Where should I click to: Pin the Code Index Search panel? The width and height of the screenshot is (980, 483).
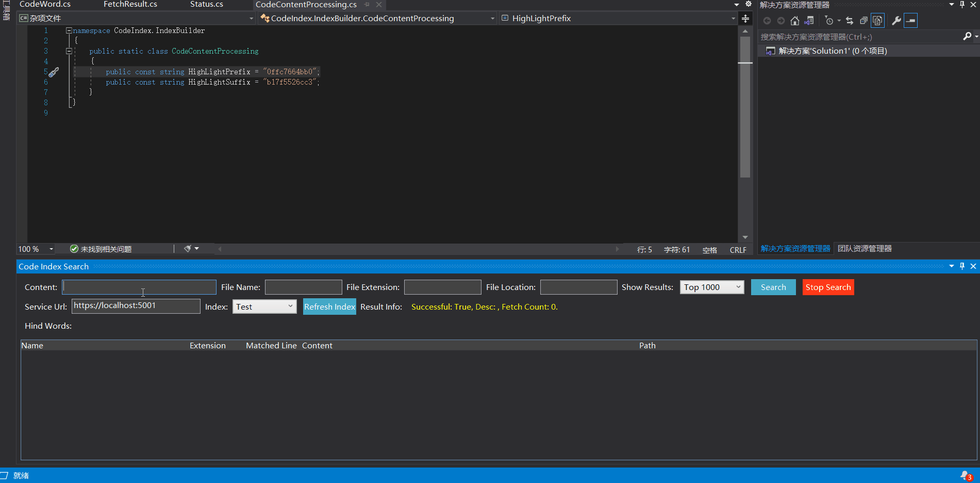pos(962,266)
